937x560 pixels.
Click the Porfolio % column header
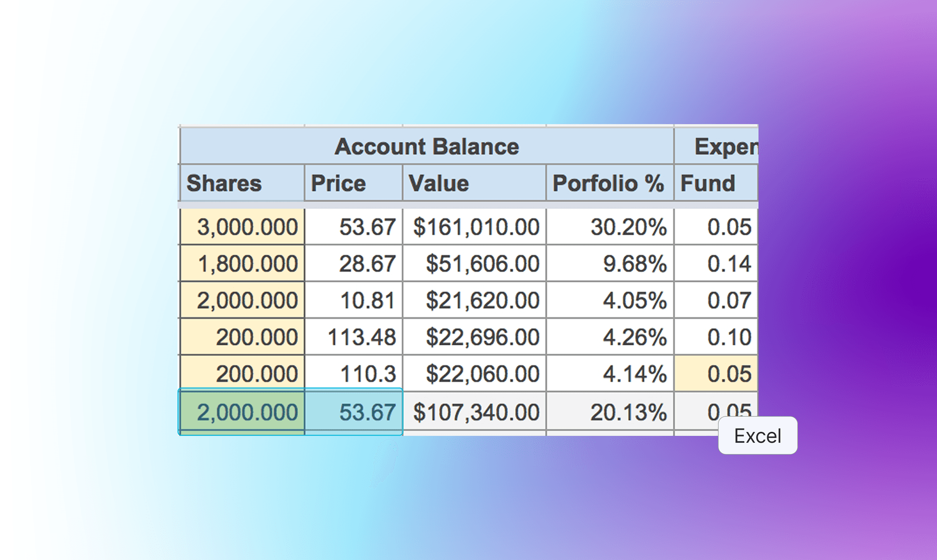pyautogui.click(x=609, y=183)
